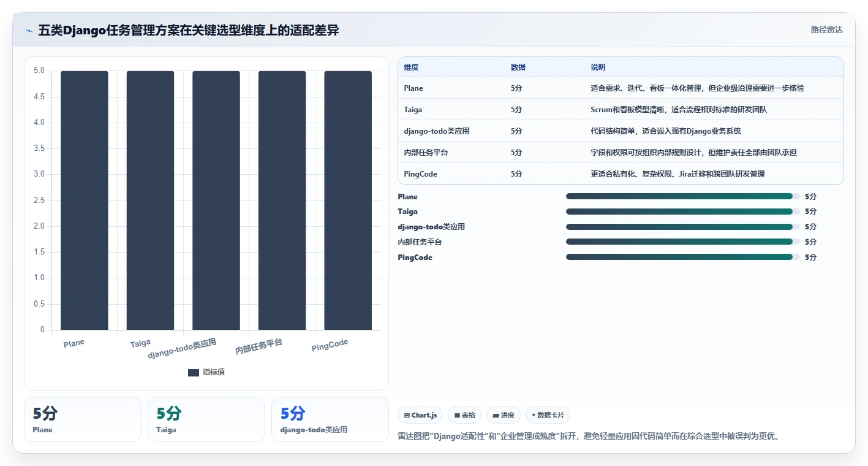Click the 维度 column header
Viewport: 868px width, 466px height.
pos(412,67)
